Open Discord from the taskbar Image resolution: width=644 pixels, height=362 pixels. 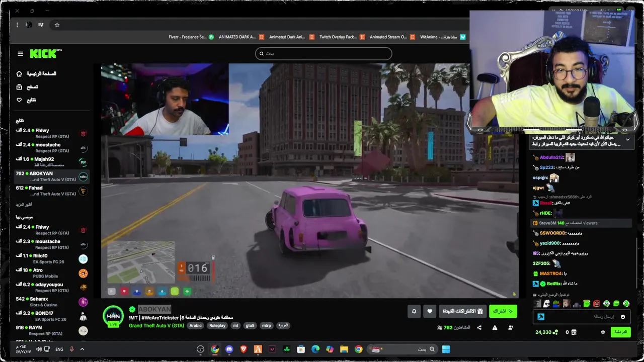(229, 349)
